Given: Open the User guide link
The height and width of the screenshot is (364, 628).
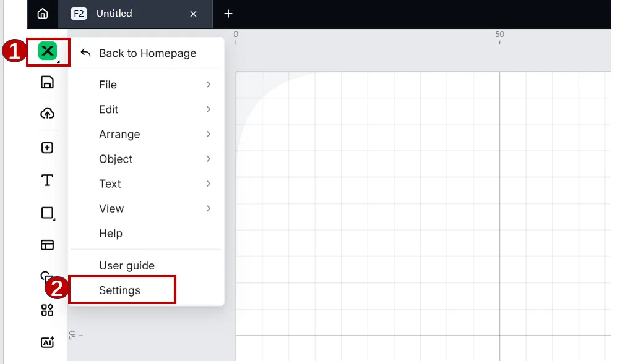Looking at the screenshot, I should tap(127, 266).
